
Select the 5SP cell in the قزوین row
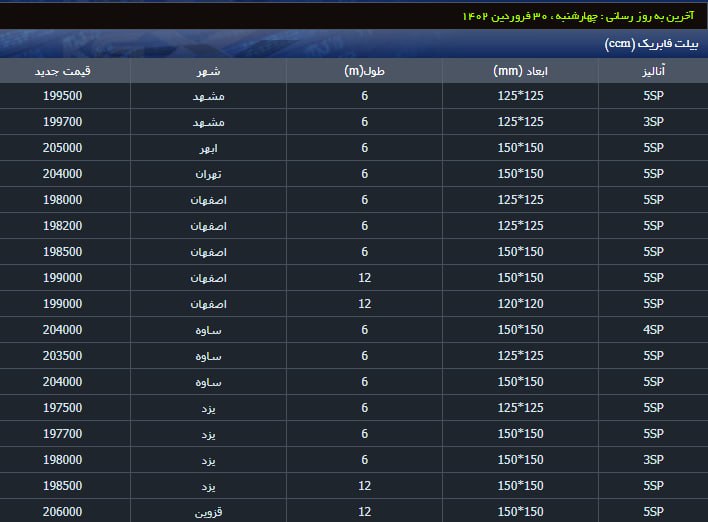tap(653, 512)
